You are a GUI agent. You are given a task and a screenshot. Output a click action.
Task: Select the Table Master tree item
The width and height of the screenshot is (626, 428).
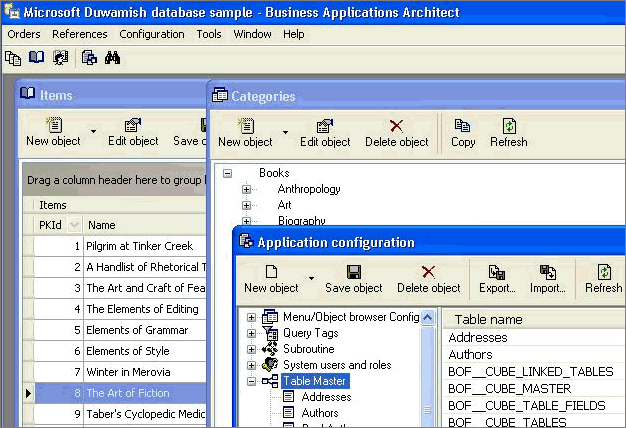315,381
